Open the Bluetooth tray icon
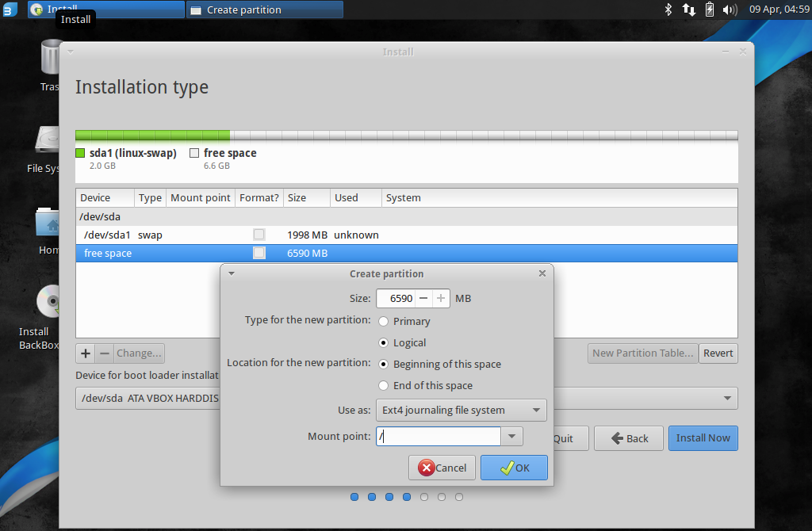 click(668, 10)
